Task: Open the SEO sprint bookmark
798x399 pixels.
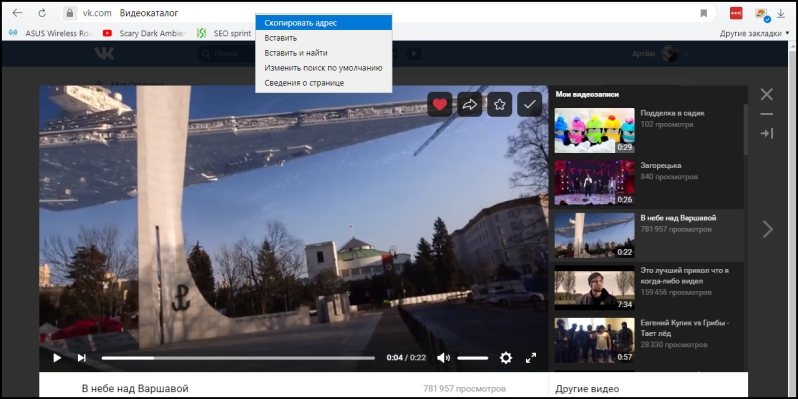Action: point(224,33)
